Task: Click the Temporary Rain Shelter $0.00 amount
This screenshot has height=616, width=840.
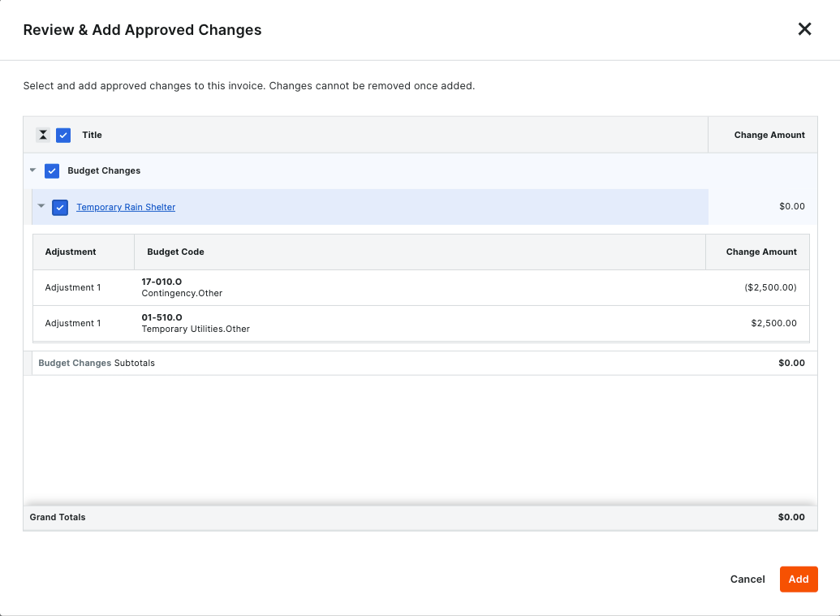Action: coord(792,206)
